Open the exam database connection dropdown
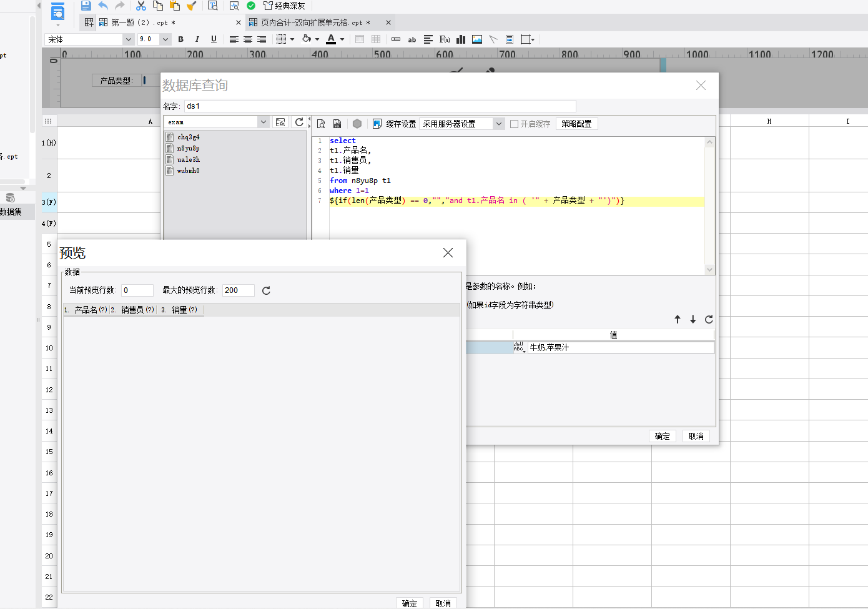Viewport: 868px width, 609px height. tap(263, 122)
